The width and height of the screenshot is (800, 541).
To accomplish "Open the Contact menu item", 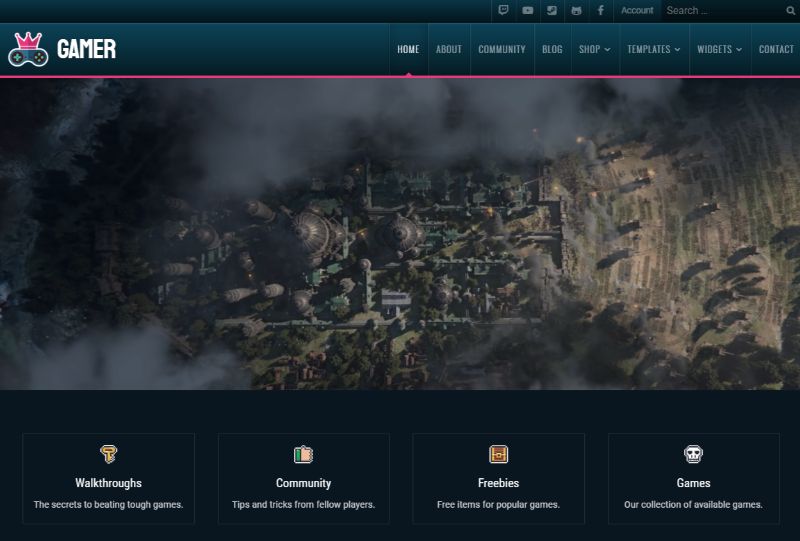I will [776, 50].
